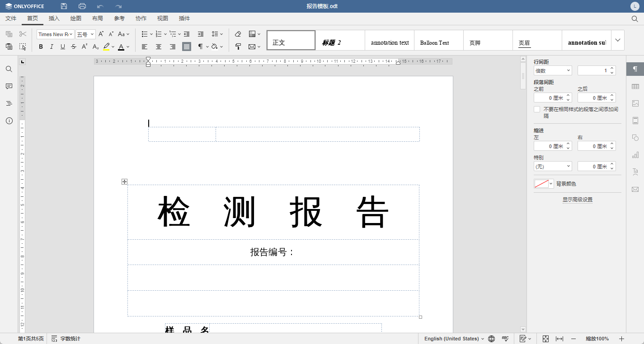644x344 pixels.
Task: Click the 显示高级设置 link
Action: 578,199
